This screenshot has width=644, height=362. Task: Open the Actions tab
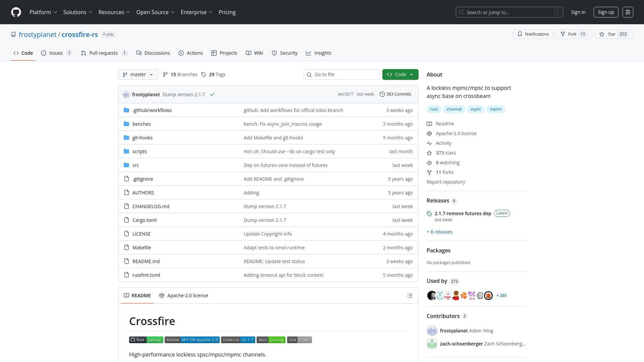pyautogui.click(x=191, y=53)
